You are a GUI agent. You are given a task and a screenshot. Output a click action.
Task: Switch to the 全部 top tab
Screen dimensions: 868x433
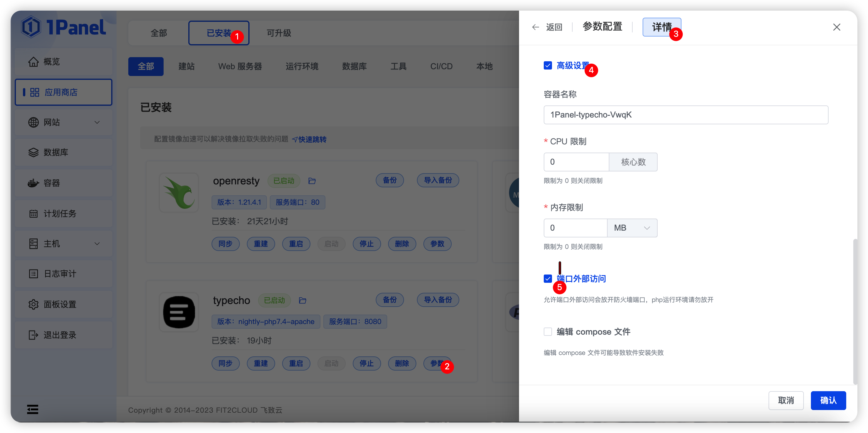click(159, 33)
